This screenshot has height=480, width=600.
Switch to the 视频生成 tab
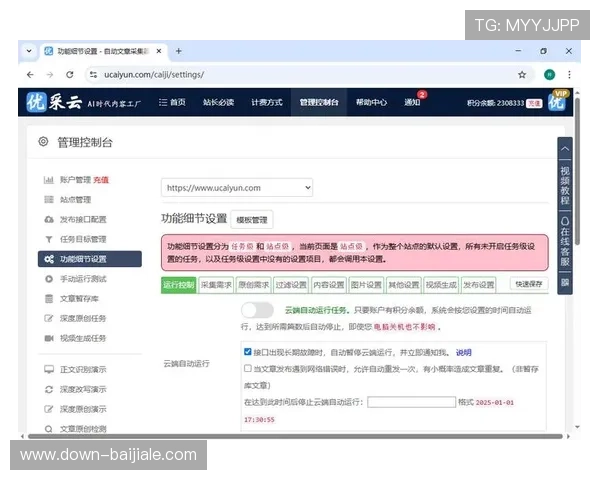click(x=441, y=285)
